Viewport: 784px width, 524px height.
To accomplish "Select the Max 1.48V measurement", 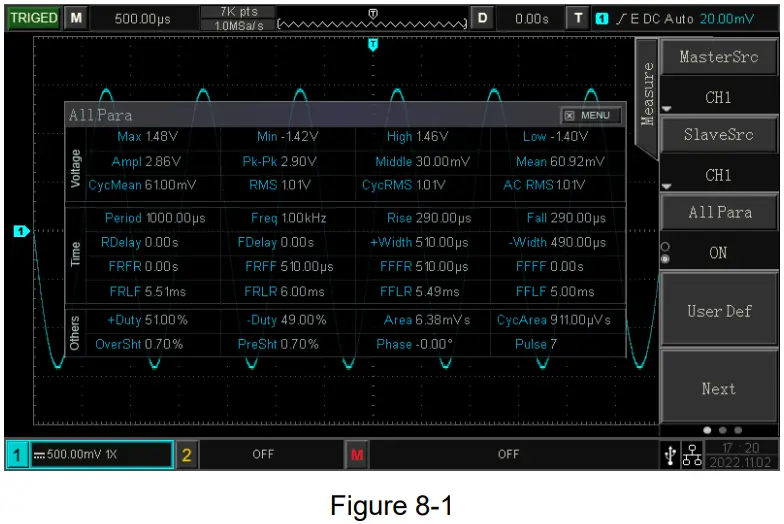I will click(148, 136).
